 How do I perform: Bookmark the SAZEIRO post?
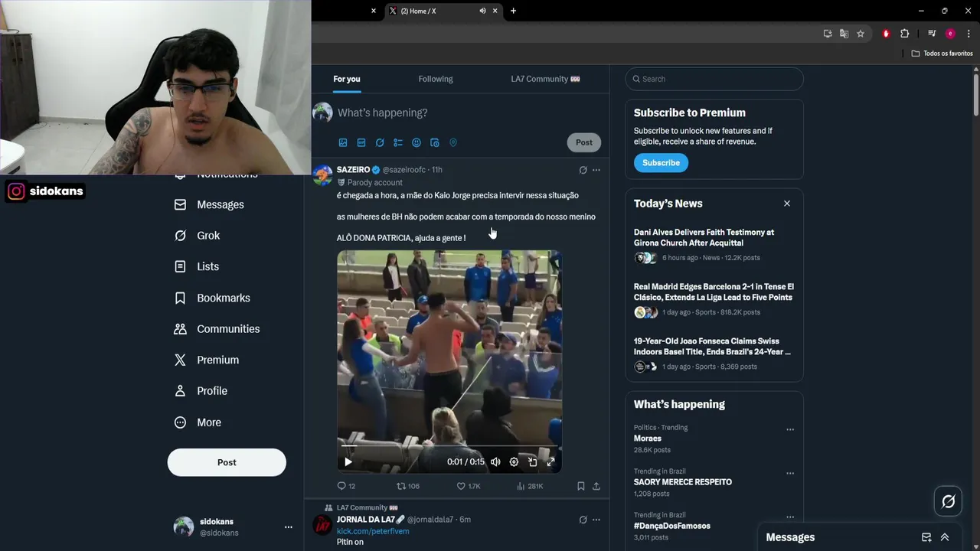[581, 486]
